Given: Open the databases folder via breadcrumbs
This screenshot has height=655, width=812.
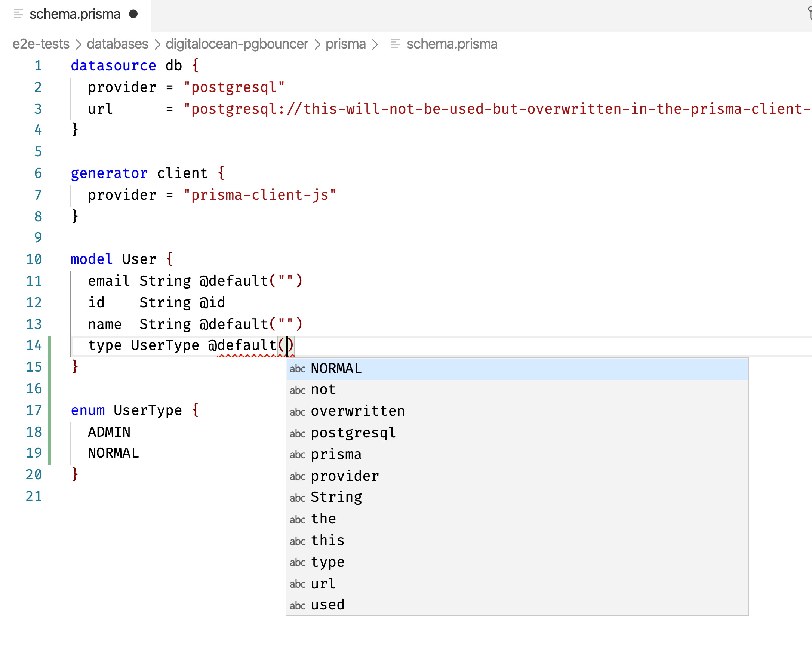Looking at the screenshot, I should coord(117,44).
